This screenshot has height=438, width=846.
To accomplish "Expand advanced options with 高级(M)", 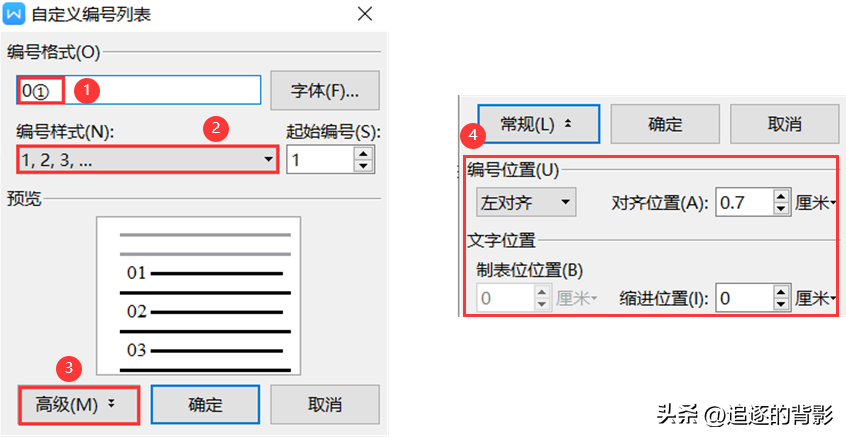I will 79,404.
